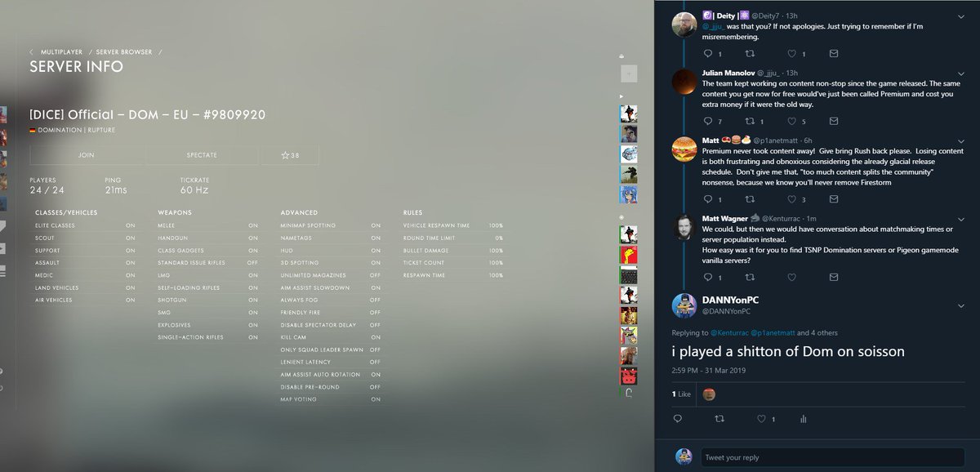Open DANNYonPC's large profile avatar
This screenshot has height=472, width=980.
[684, 305]
